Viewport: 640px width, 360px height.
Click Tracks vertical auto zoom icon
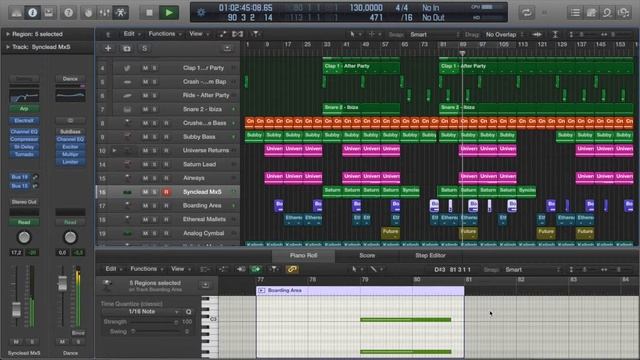click(x=555, y=35)
